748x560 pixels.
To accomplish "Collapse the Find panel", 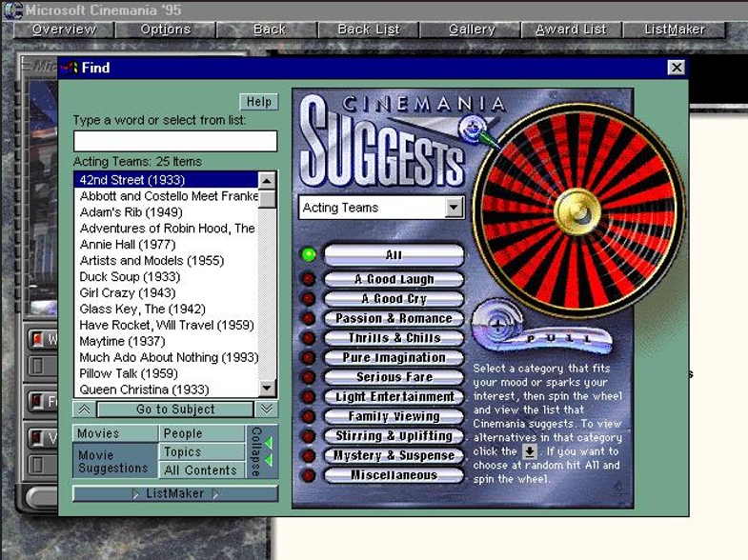I will [x=261, y=451].
